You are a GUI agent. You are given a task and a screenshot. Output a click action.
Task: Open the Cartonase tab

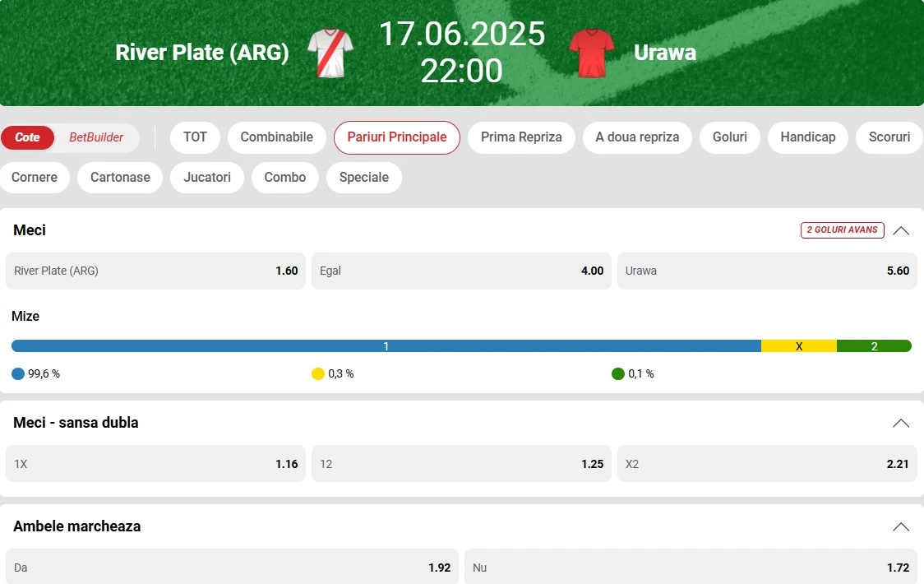coord(120,178)
